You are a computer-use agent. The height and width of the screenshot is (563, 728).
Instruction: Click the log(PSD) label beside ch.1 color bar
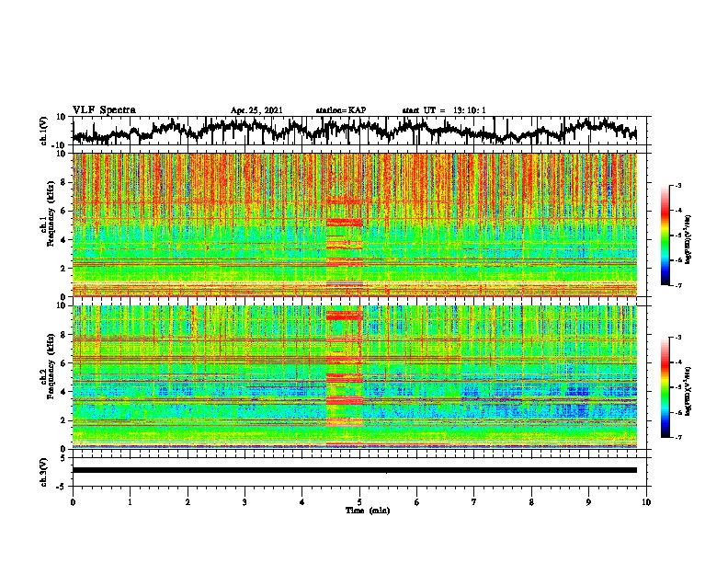688,239
